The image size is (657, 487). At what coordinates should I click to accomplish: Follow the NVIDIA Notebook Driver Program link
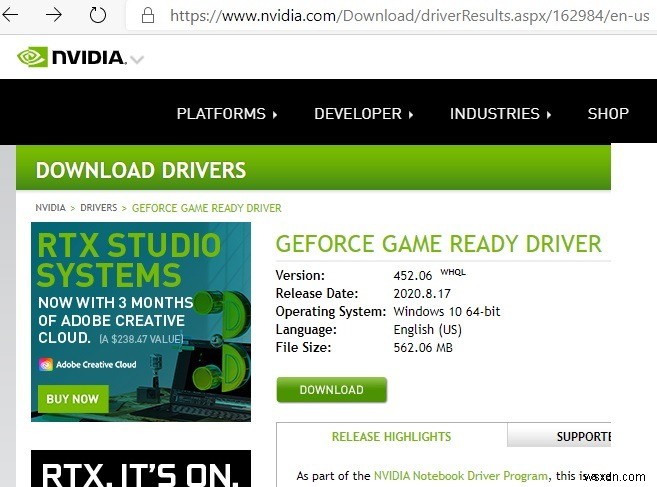[x=461, y=476]
